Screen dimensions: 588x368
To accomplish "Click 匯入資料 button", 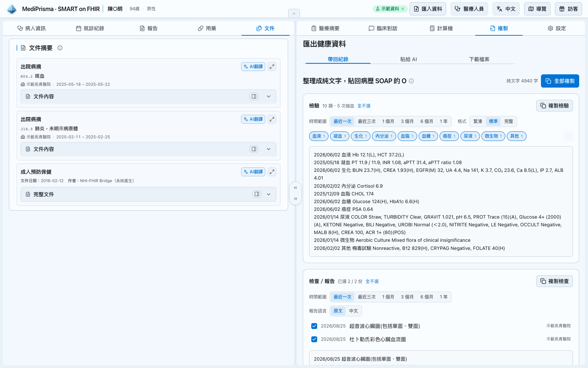I will click(428, 9).
